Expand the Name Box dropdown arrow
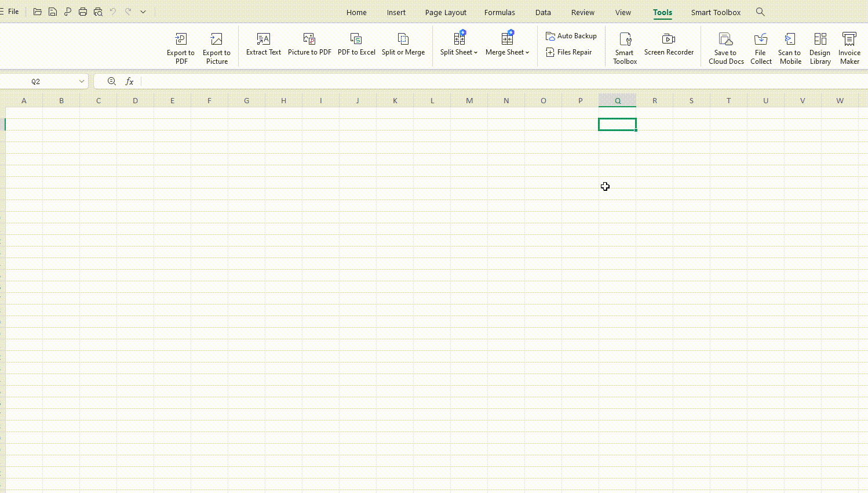This screenshot has width=868, height=493. click(x=82, y=82)
